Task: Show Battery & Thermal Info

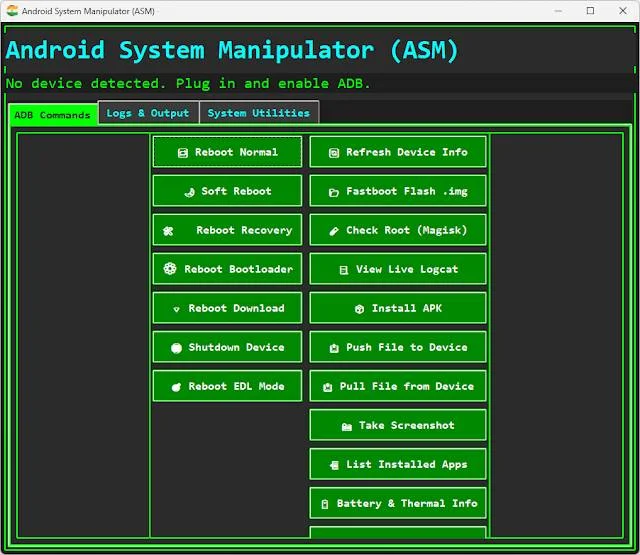Action: tap(398, 503)
